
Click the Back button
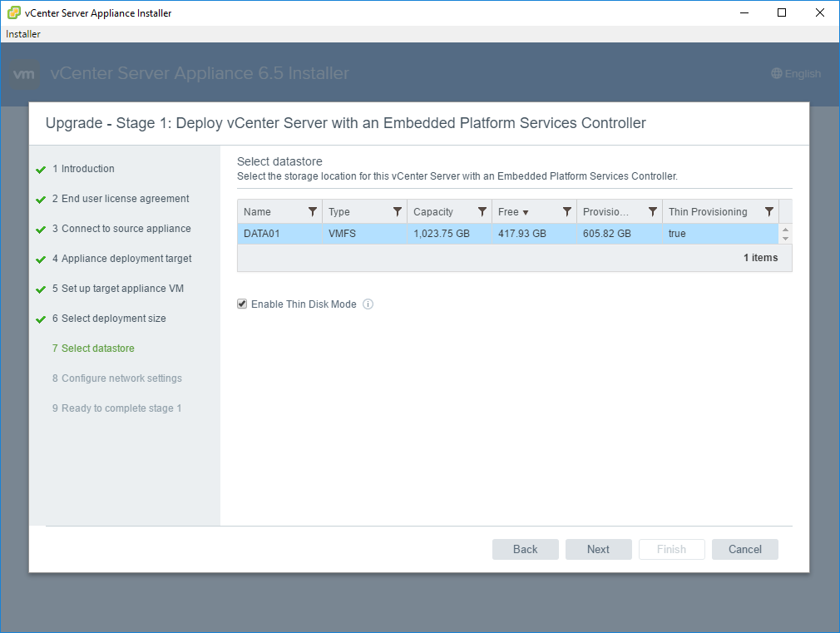tap(526, 549)
